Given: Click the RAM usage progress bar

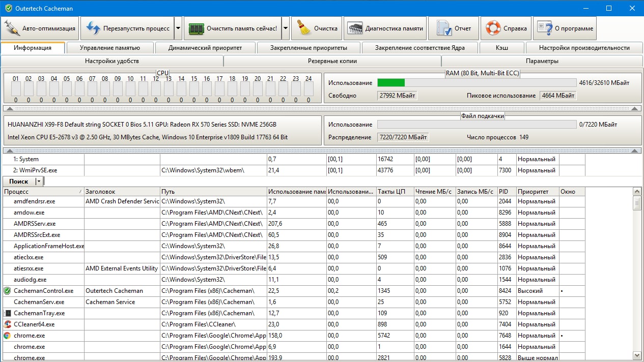Looking at the screenshot, I should (x=477, y=83).
